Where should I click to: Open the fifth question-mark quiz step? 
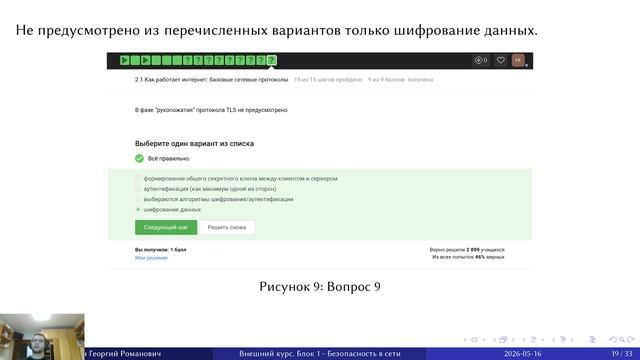pyautogui.click(x=229, y=60)
